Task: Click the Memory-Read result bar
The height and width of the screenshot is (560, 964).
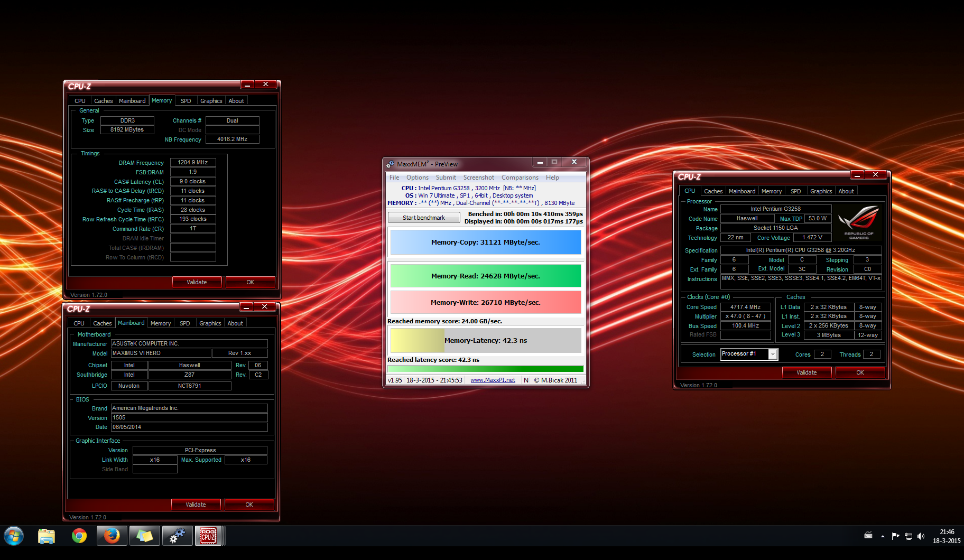Action: [486, 276]
